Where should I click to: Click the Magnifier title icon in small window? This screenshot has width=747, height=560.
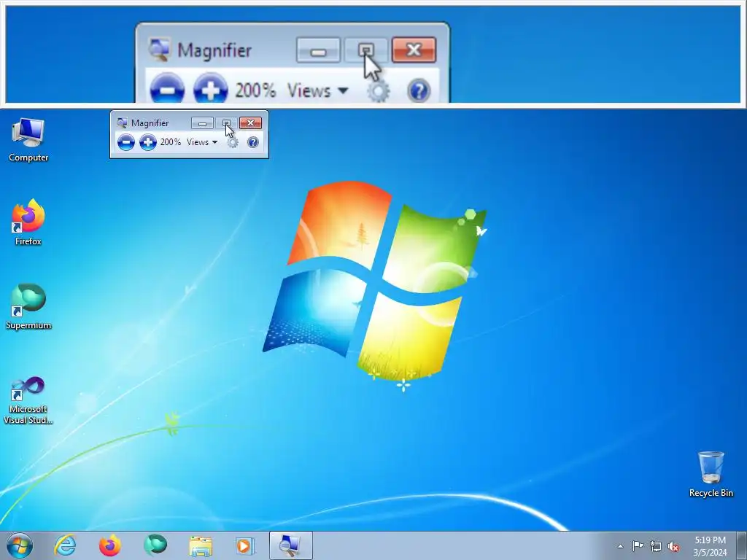coord(122,122)
